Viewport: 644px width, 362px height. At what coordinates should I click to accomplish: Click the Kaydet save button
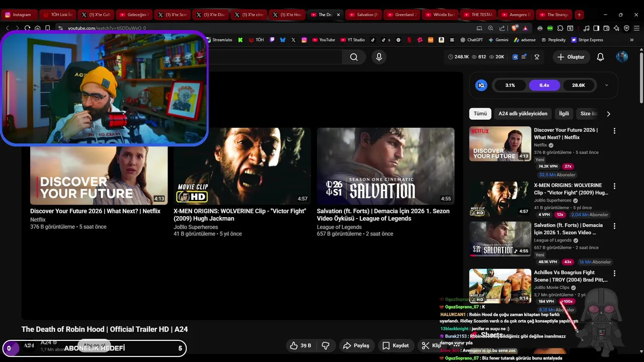click(x=395, y=345)
